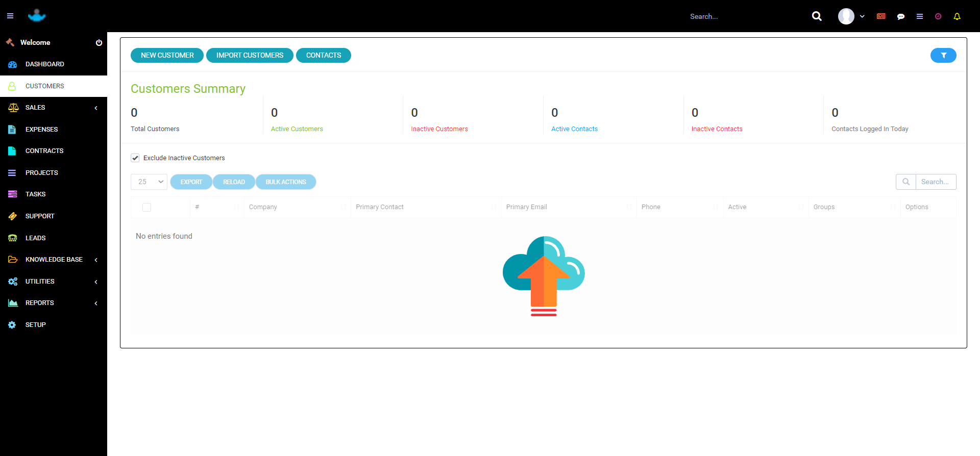Click the Expenses document icon
This screenshot has height=456, width=980.
[x=12, y=130]
